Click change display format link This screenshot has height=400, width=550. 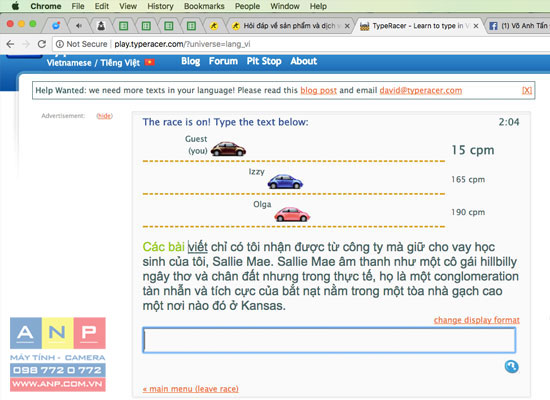tap(476, 320)
